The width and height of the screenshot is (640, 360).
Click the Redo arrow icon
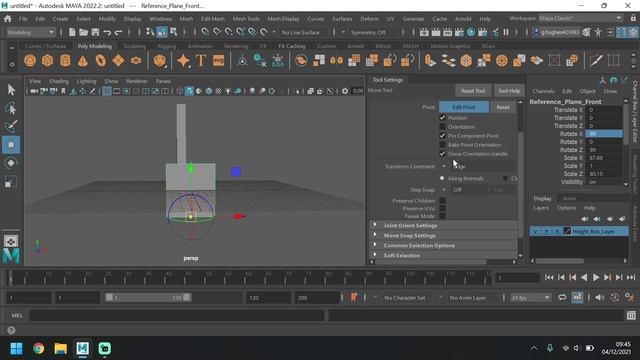click(x=118, y=32)
